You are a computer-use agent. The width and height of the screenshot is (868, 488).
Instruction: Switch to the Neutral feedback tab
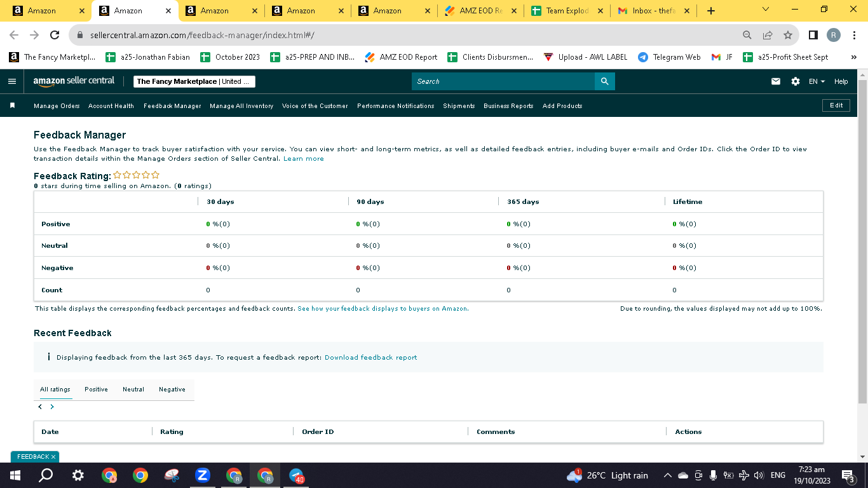point(133,390)
